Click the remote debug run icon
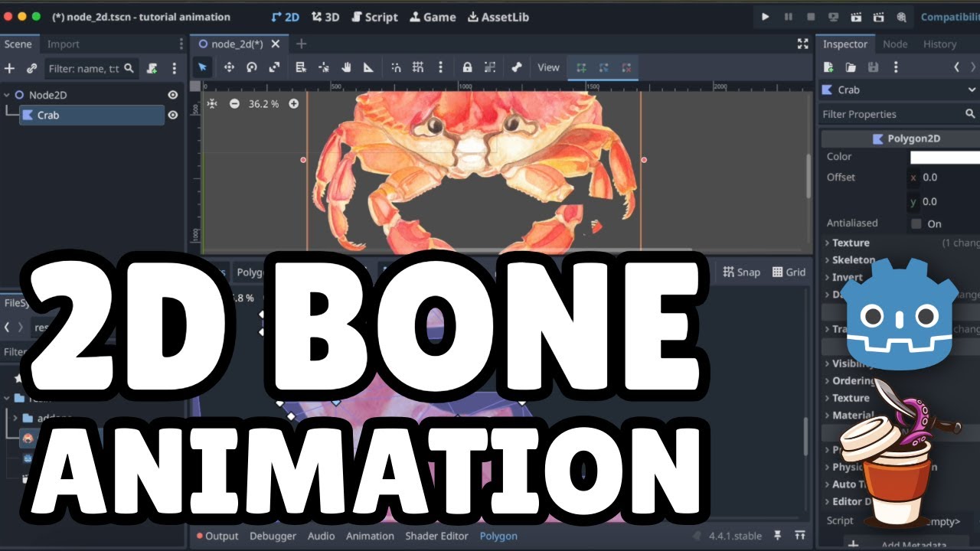 pos(834,17)
